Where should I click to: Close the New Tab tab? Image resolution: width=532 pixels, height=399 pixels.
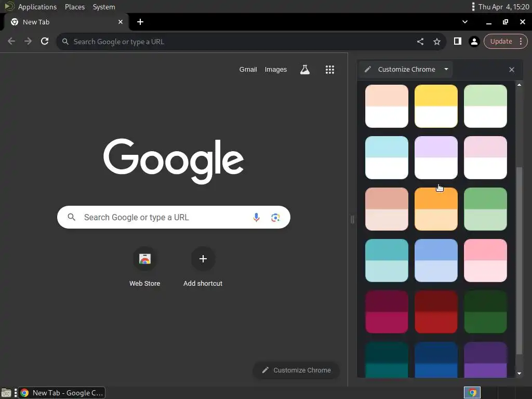pos(120,22)
